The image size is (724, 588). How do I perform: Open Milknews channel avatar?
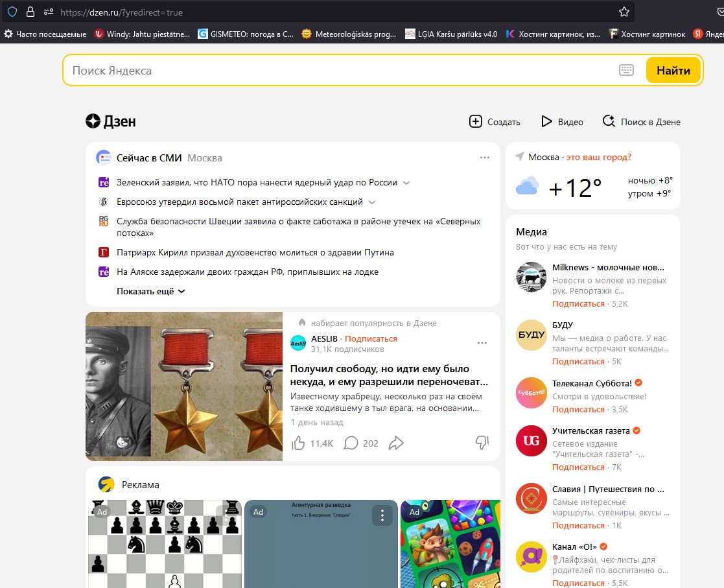(x=531, y=277)
